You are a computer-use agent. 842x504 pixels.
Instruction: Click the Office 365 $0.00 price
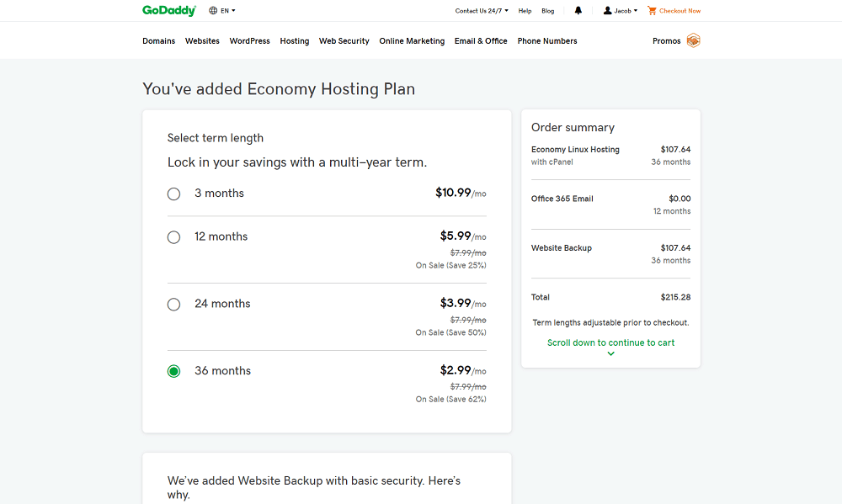[679, 199]
